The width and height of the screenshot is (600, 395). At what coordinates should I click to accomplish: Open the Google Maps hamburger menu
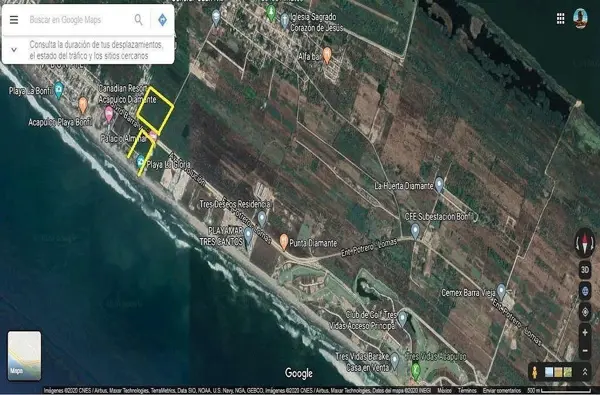pyautogui.click(x=14, y=20)
